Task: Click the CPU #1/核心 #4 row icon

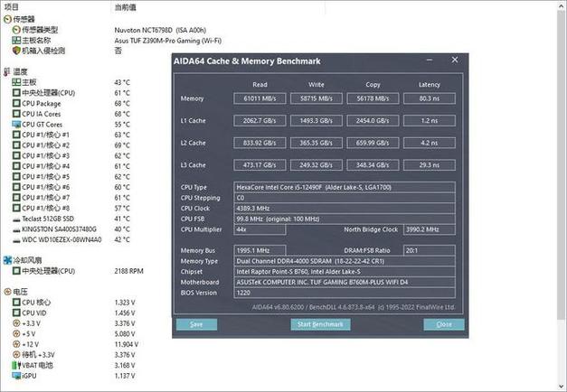Action: coord(16,166)
